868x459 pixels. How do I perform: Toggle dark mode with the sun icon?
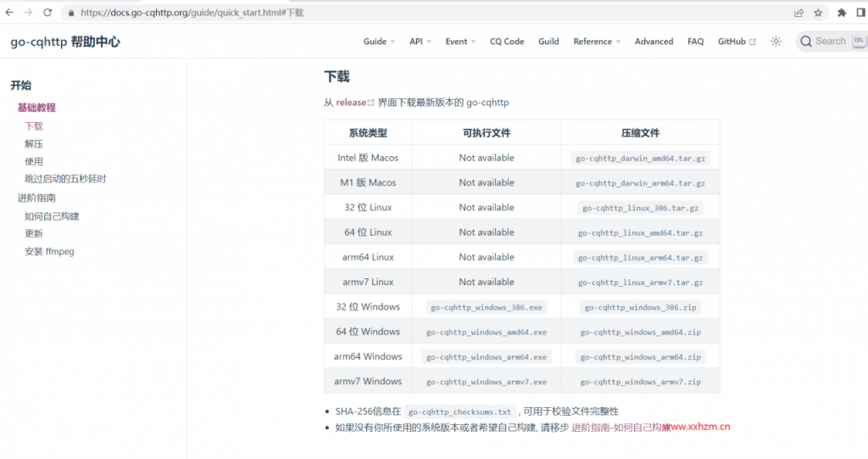(x=776, y=41)
